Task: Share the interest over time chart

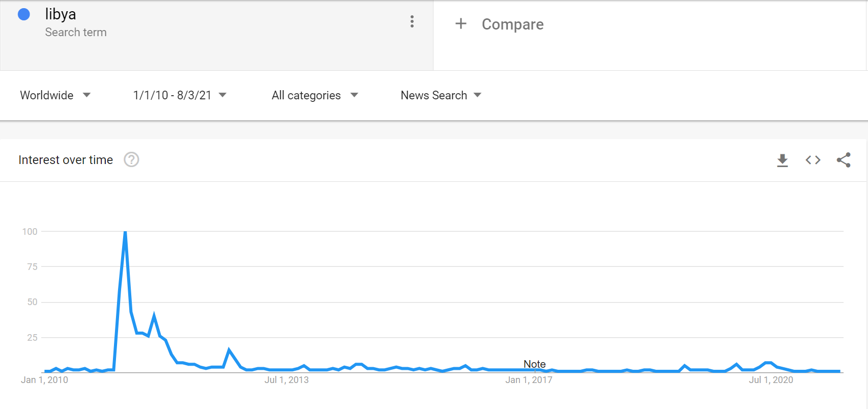Action: (x=844, y=159)
